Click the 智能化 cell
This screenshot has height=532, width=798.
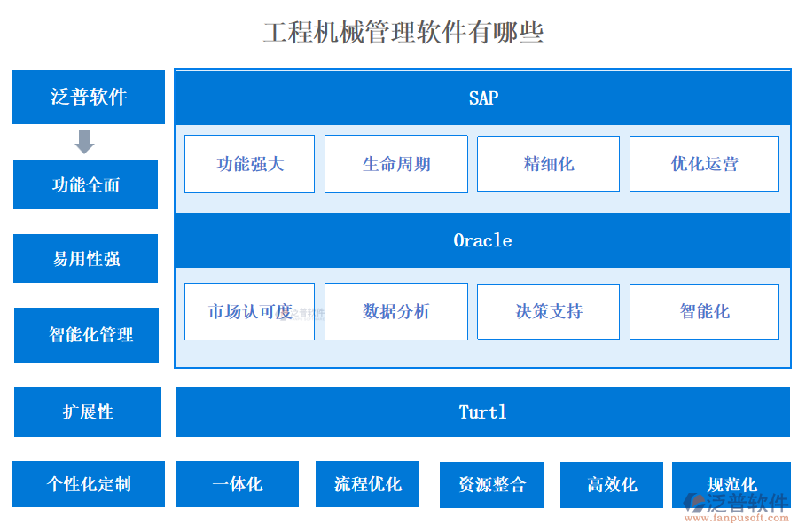click(x=704, y=311)
